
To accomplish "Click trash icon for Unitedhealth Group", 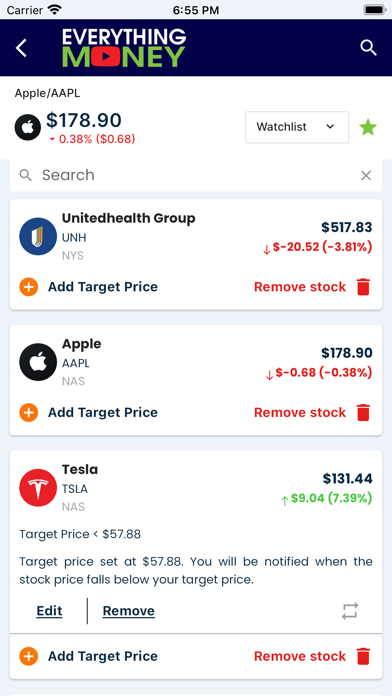I will coord(363,287).
